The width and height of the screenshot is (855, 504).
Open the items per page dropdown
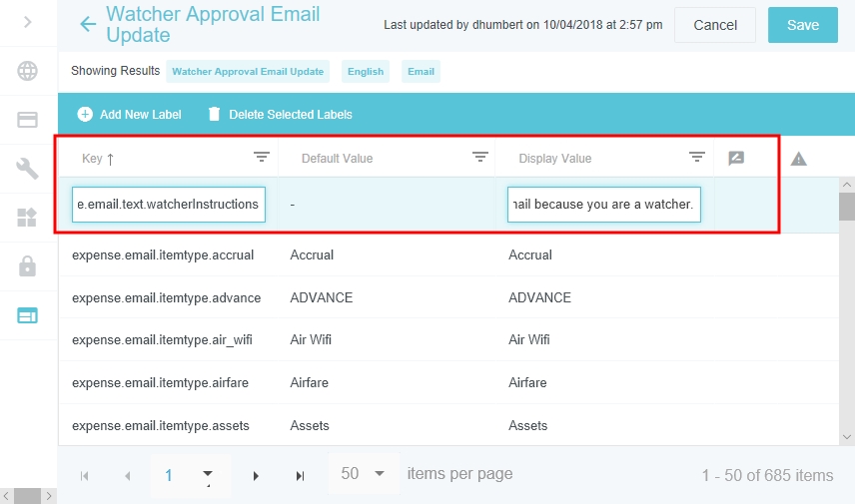pos(364,474)
